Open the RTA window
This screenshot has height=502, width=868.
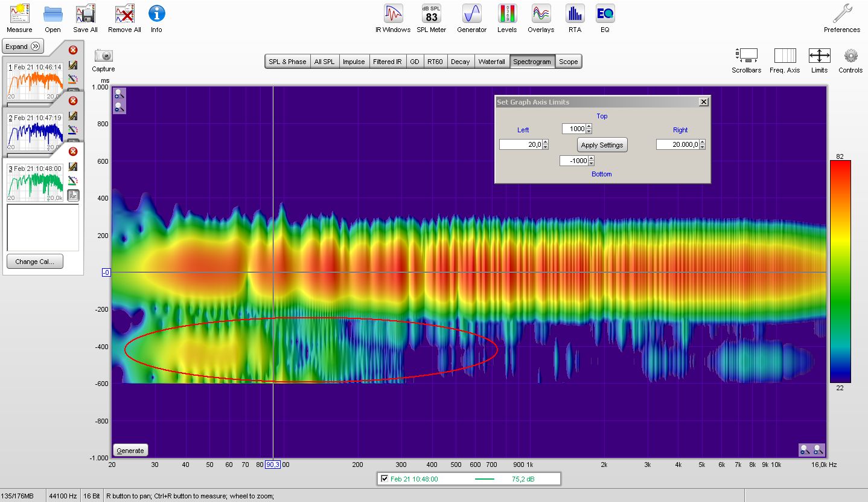click(x=575, y=18)
